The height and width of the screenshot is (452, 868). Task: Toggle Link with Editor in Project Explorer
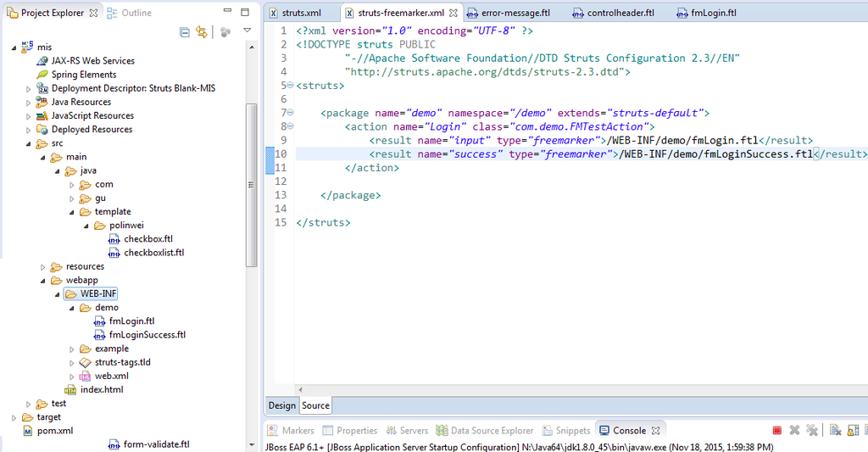click(x=202, y=32)
